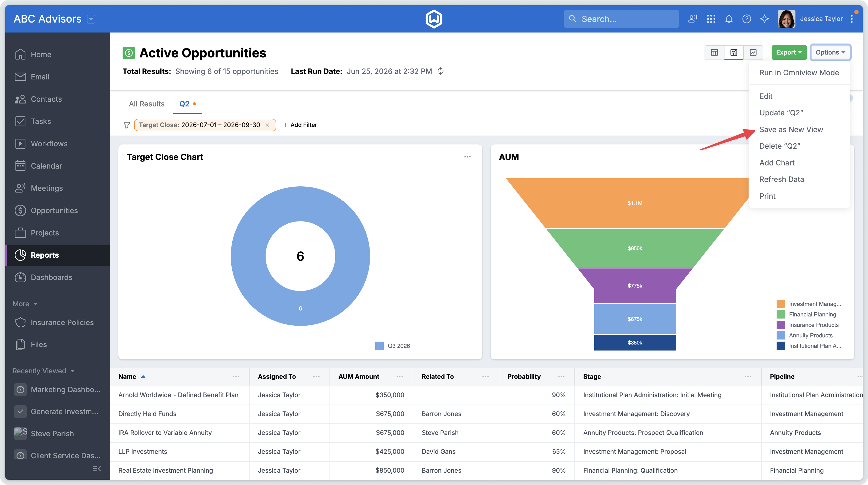Open the Directly Held Funds opportunity

click(x=147, y=413)
